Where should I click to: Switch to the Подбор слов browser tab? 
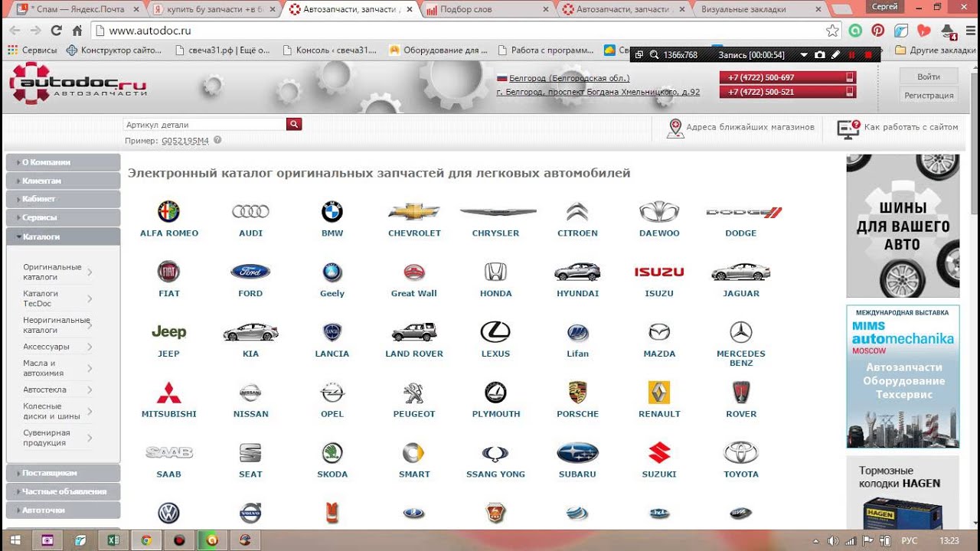pyautogui.click(x=486, y=10)
